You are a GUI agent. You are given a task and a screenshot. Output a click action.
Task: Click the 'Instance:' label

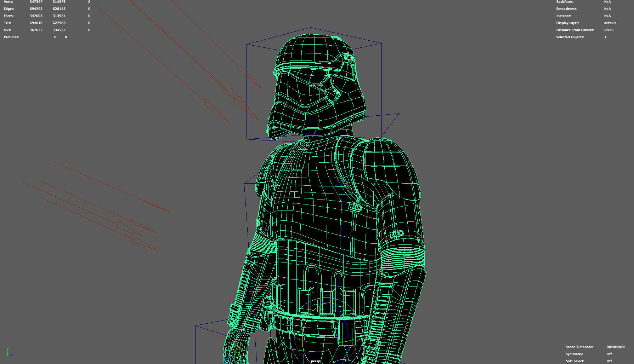click(564, 16)
